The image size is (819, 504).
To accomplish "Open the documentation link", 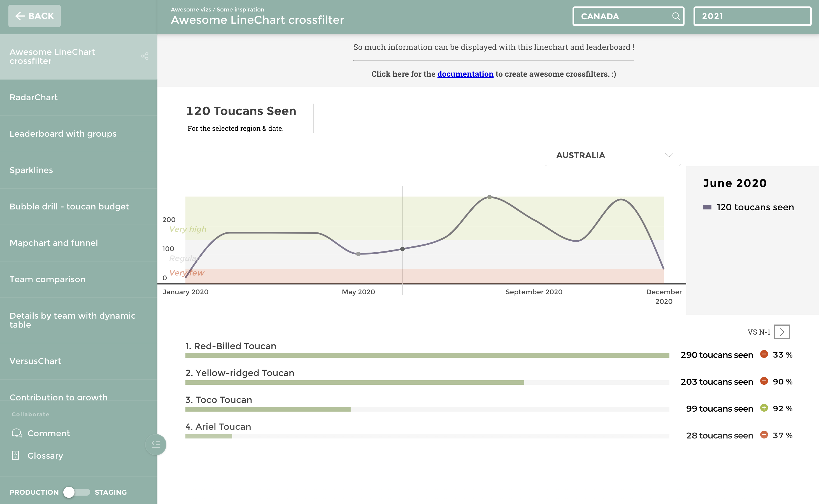I will 465,74.
